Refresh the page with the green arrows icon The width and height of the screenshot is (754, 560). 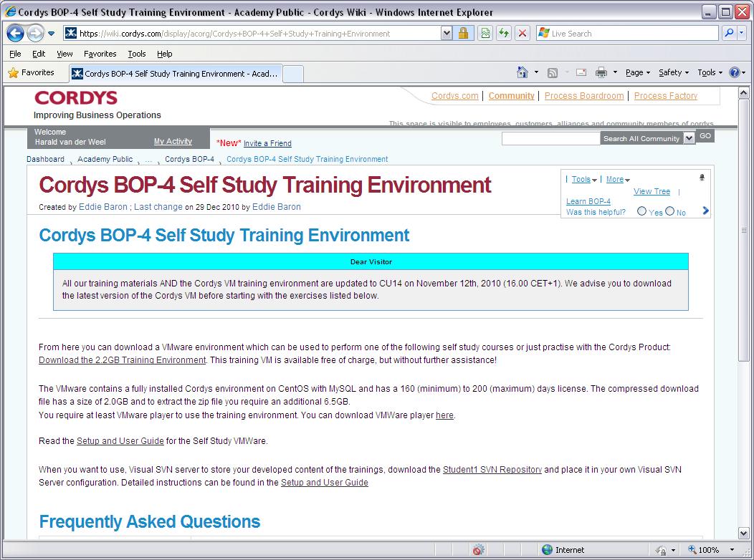(504, 34)
